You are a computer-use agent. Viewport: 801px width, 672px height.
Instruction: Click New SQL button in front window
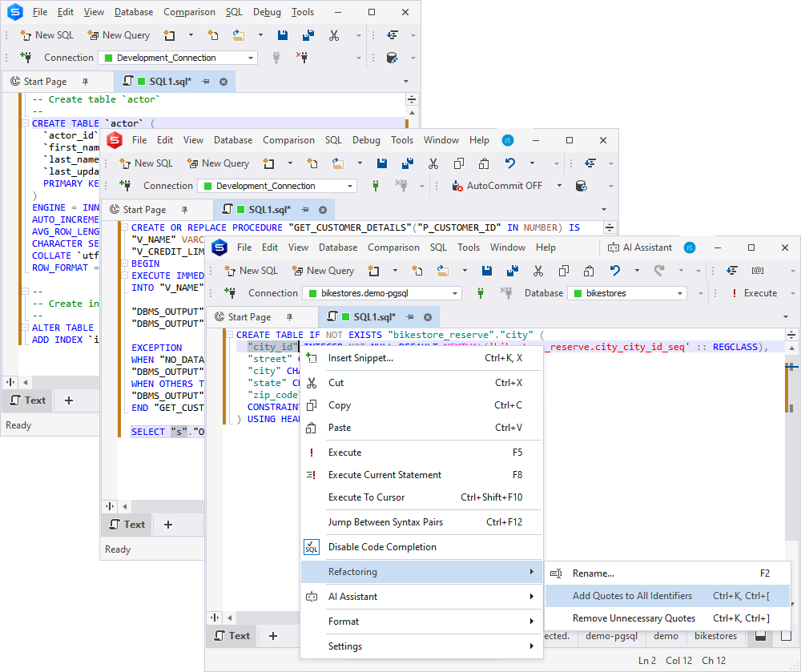pos(252,271)
